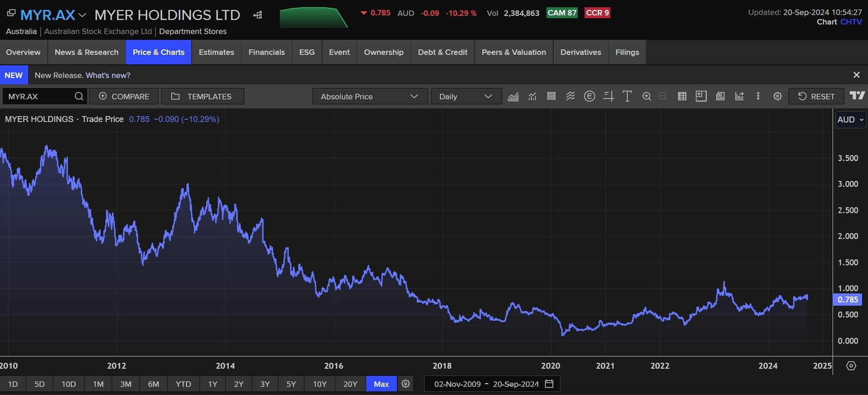Open the Daily interval dropdown
The image size is (868, 395).
click(x=467, y=96)
